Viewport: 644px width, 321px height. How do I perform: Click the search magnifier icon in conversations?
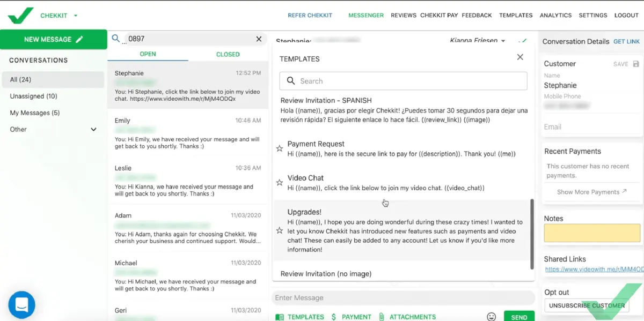coord(115,39)
